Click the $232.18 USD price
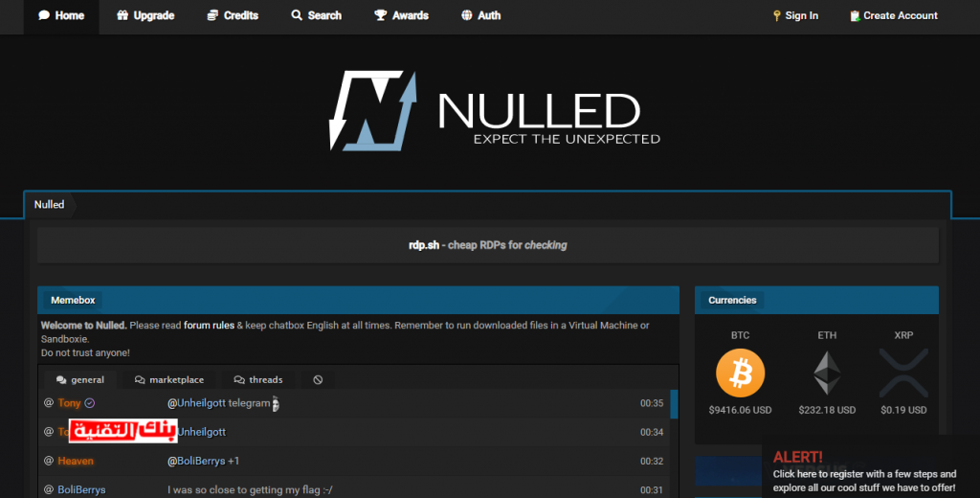 (x=827, y=411)
